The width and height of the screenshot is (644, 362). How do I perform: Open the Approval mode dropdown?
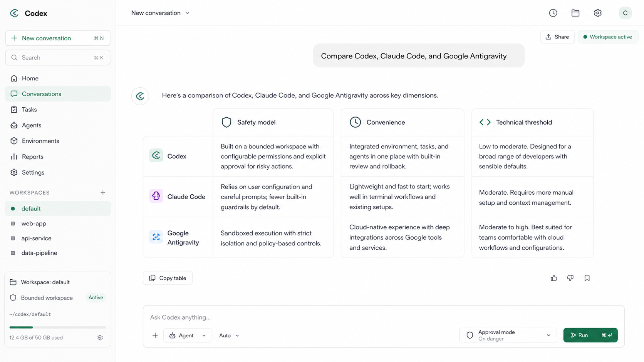[x=508, y=335]
